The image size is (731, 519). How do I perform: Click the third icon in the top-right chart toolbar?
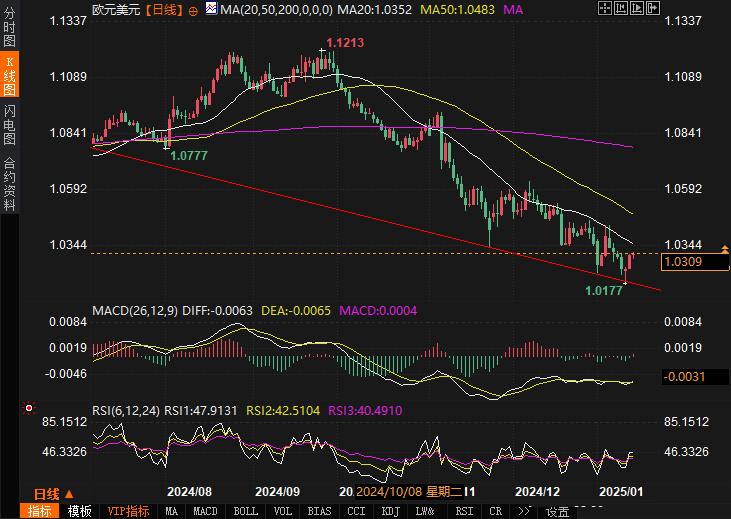636,9
